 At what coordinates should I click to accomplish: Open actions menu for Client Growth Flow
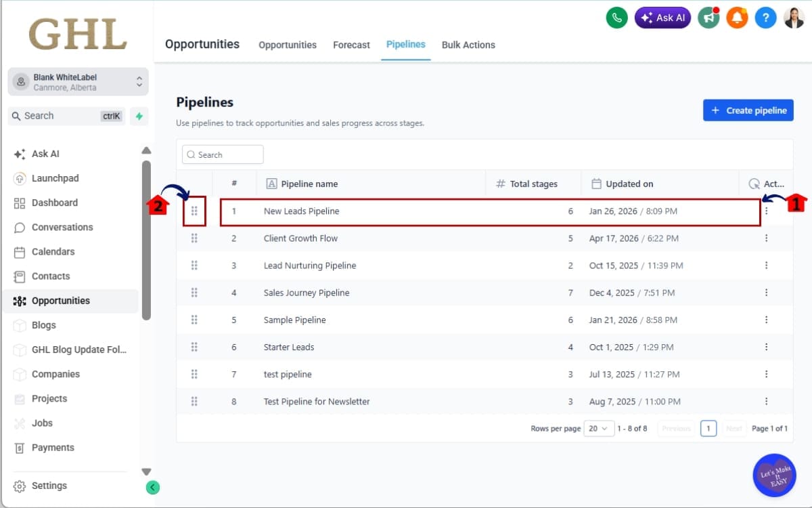point(766,238)
